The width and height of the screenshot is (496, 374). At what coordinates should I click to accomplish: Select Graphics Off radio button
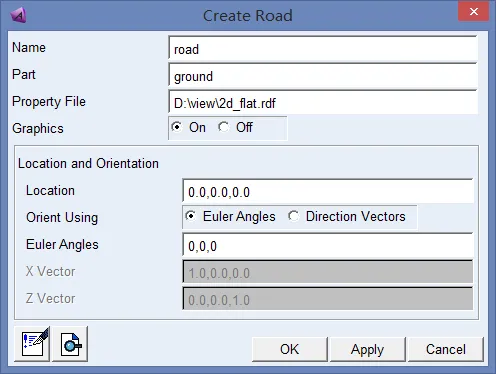pos(224,127)
